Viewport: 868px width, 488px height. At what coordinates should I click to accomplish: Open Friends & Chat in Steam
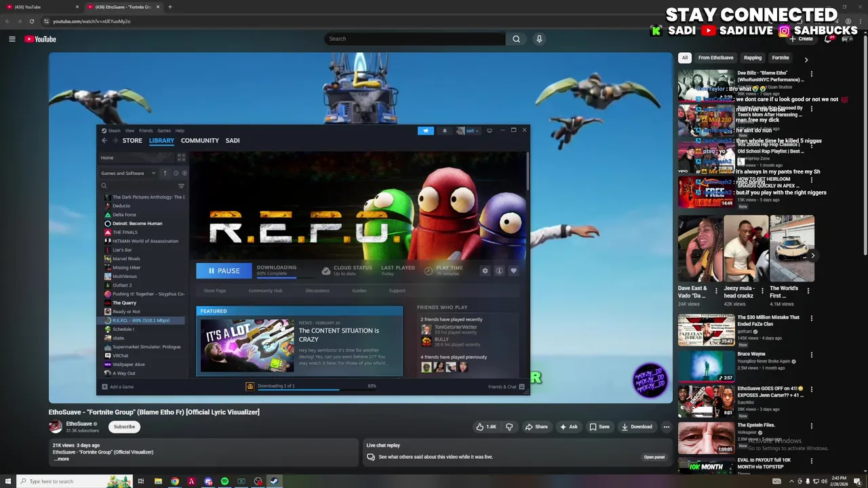(506, 387)
